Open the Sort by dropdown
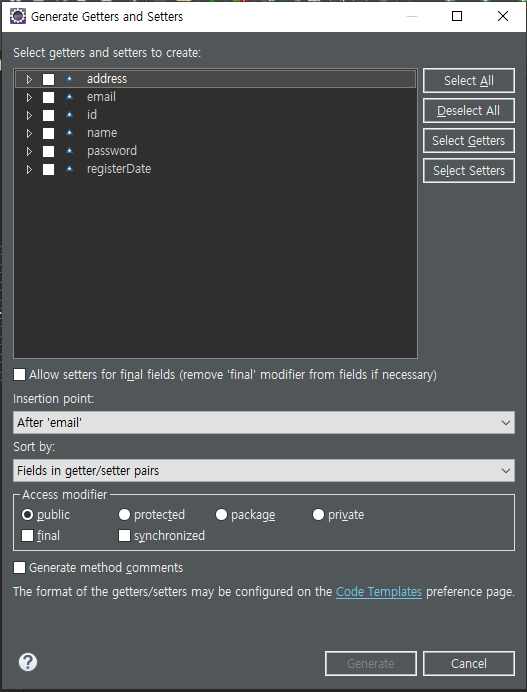The width and height of the screenshot is (527, 692). [x=264, y=470]
